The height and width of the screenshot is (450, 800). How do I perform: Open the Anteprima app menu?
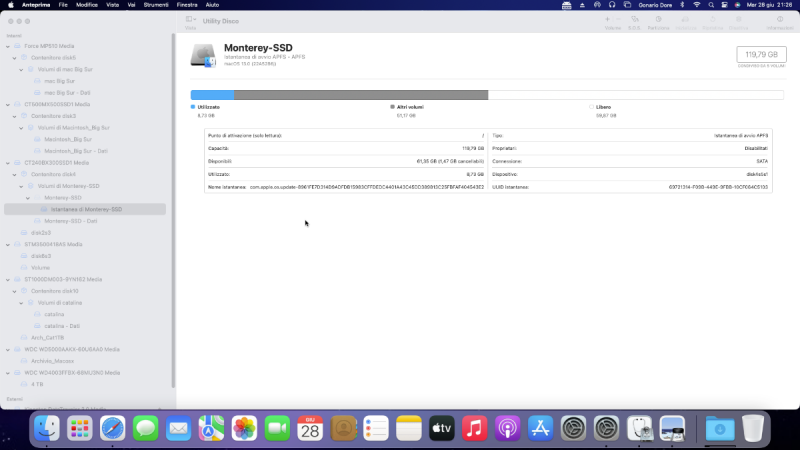pyautogui.click(x=36, y=5)
